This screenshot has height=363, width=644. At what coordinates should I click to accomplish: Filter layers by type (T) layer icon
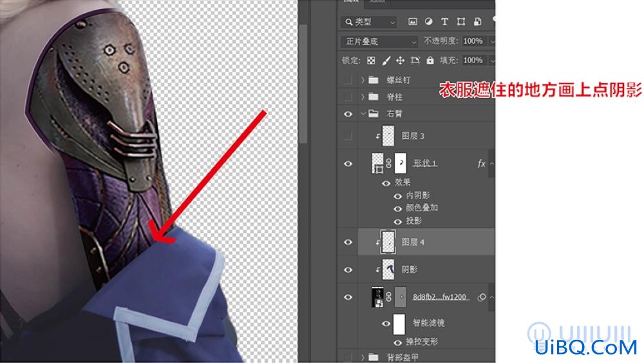click(444, 22)
